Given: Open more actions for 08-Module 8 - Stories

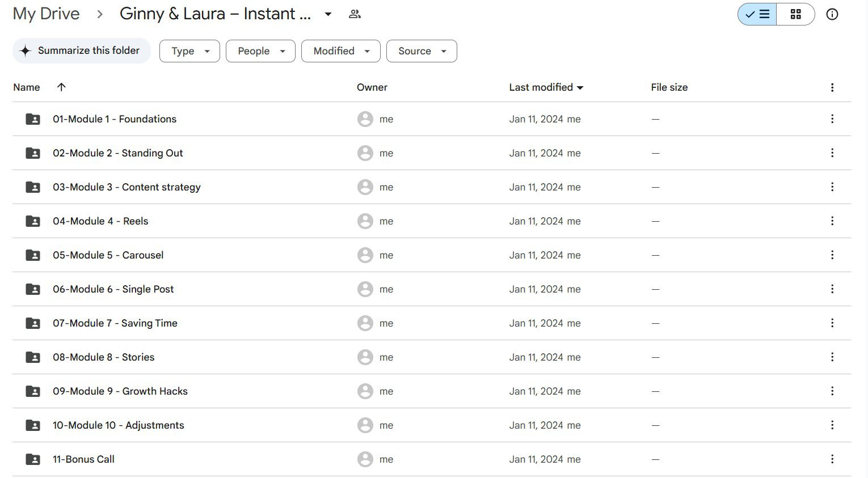Looking at the screenshot, I should [x=832, y=357].
